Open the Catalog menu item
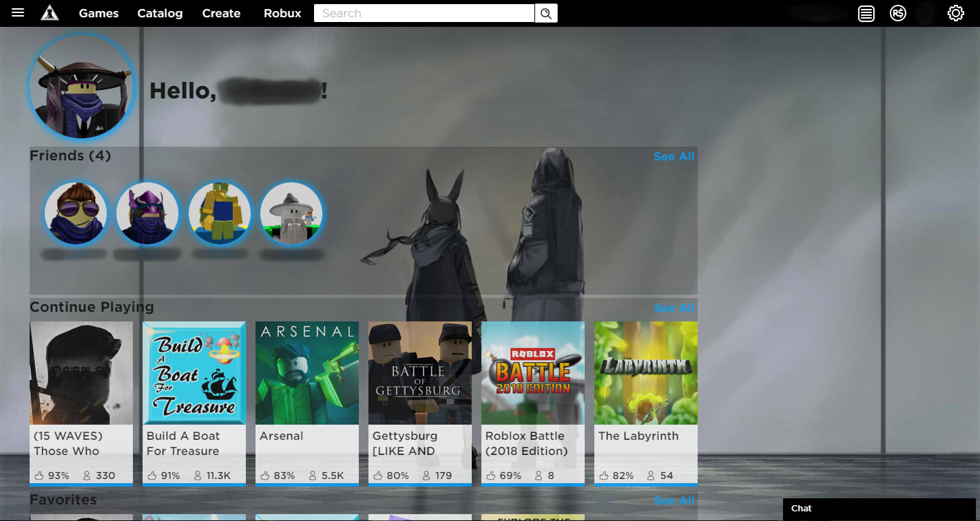Viewport: 980px width, 521px height. 160,12
